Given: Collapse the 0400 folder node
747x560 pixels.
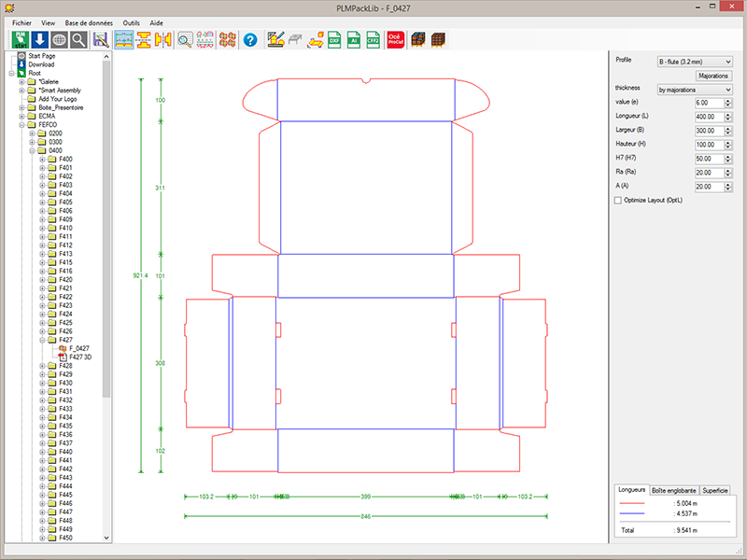Looking at the screenshot, I should tap(31, 150).
